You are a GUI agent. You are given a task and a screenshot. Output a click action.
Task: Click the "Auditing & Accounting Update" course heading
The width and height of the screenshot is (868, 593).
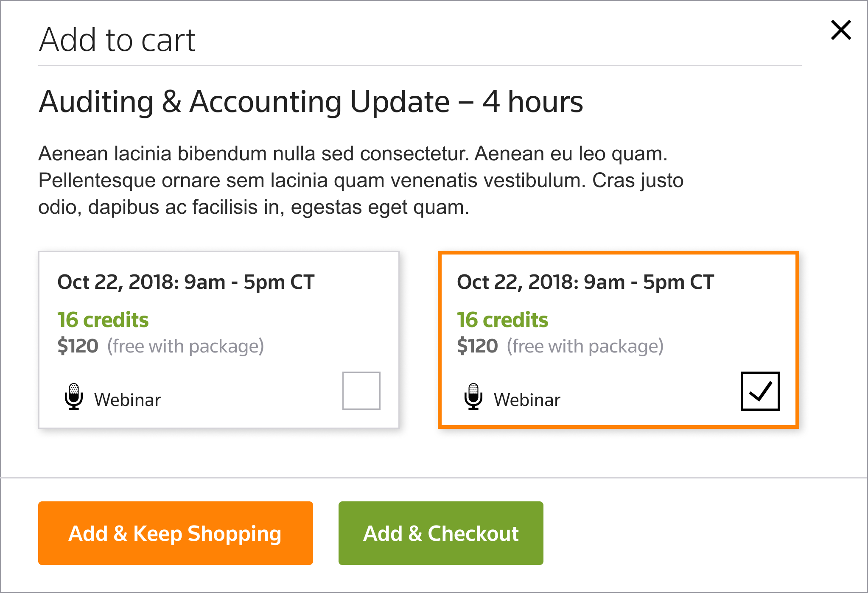(x=311, y=102)
